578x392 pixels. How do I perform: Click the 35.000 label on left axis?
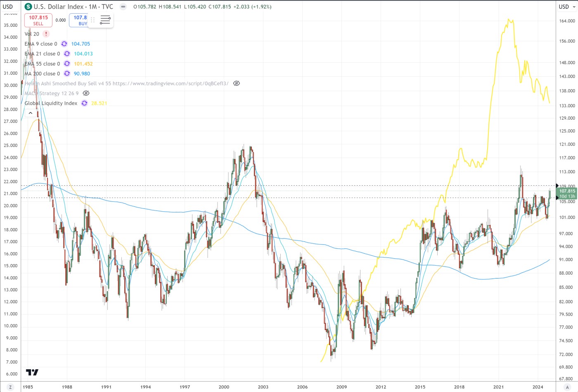pos(10,25)
